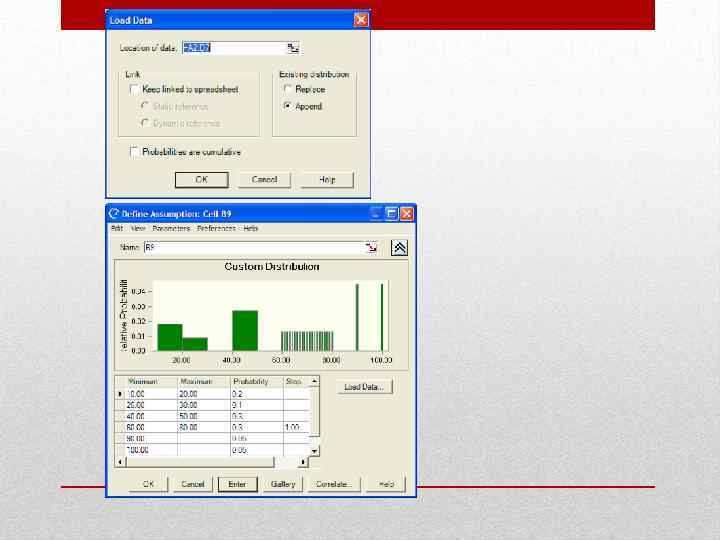Click table scroll up arrow
The height and width of the screenshot is (540, 720).
click(315, 381)
